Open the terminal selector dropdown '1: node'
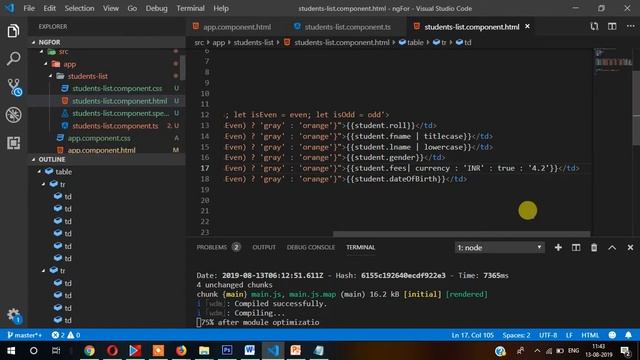640x360 pixels. tap(500, 248)
